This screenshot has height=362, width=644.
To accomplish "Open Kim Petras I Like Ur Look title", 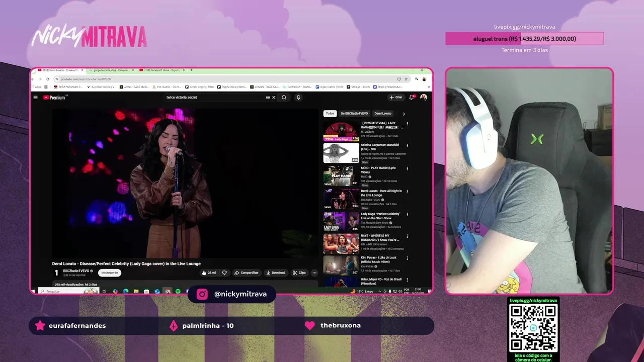I will click(378, 259).
